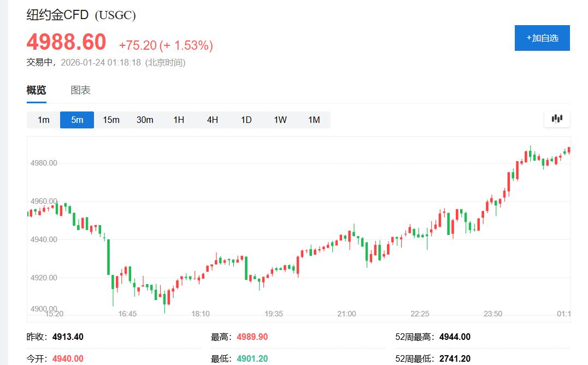
Task: Click the 最低 value 4901.20
Action: click(x=252, y=358)
